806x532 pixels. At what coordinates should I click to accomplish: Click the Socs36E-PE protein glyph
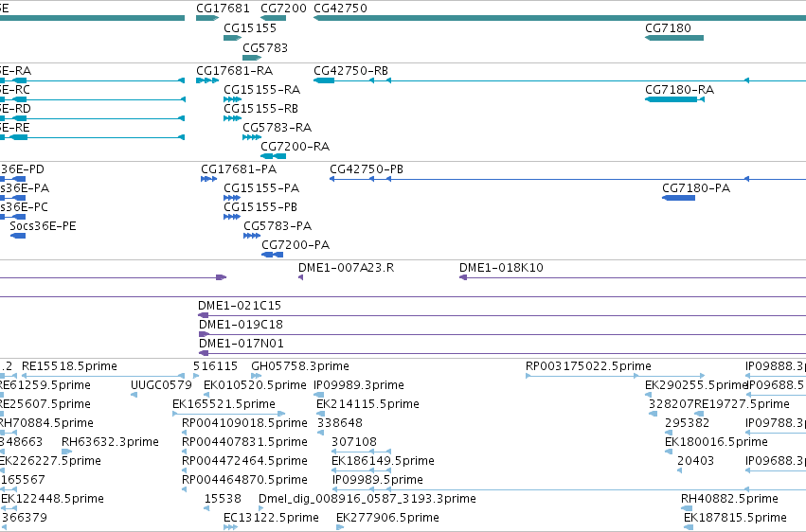pos(17,236)
